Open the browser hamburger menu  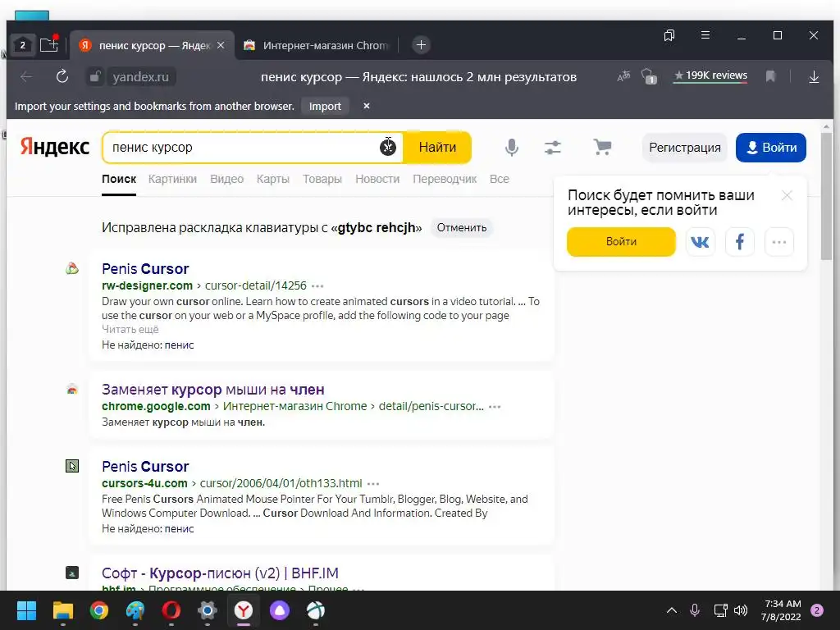click(x=705, y=34)
